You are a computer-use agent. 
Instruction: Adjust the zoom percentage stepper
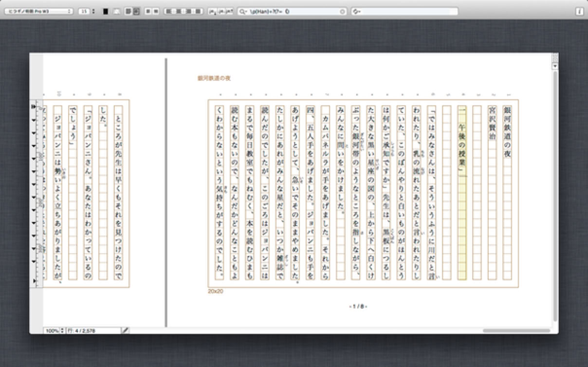pos(62,331)
